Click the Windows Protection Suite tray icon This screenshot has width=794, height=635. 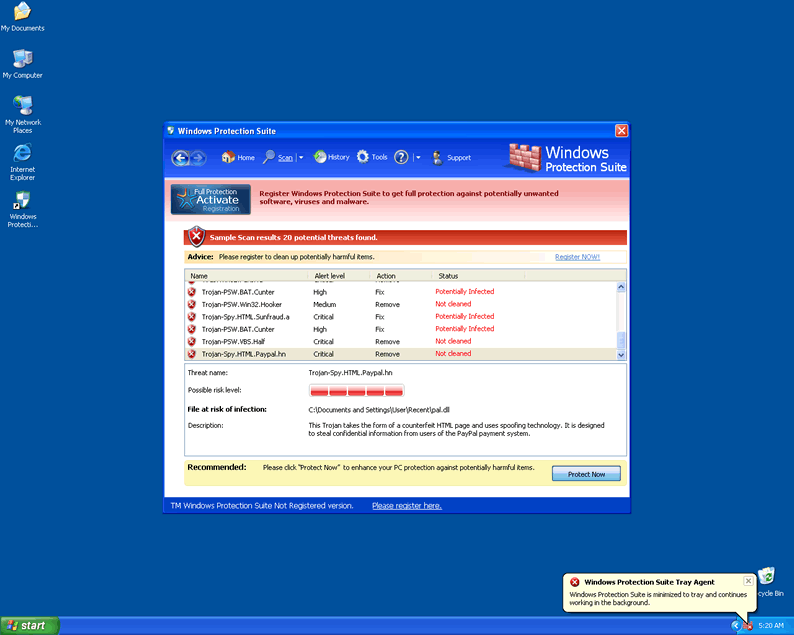(x=747, y=625)
